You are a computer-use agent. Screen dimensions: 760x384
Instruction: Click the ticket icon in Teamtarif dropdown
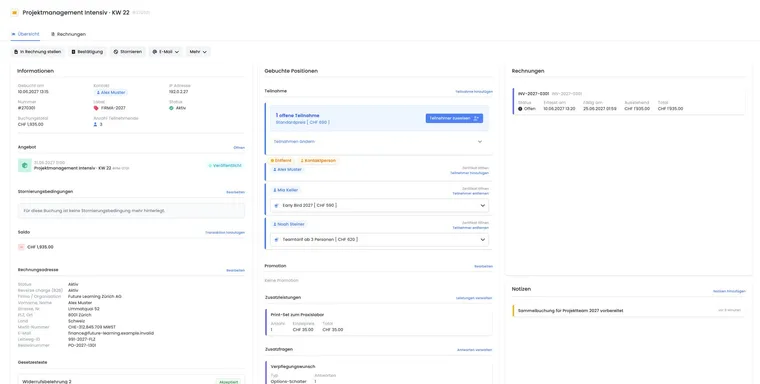277,240
